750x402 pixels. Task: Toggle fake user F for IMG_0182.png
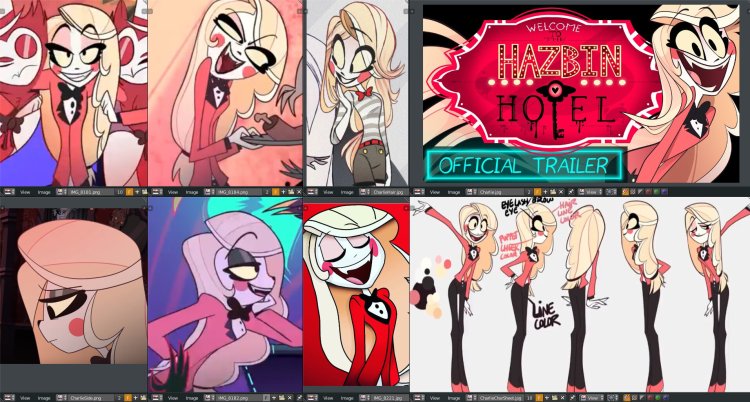click(266, 397)
